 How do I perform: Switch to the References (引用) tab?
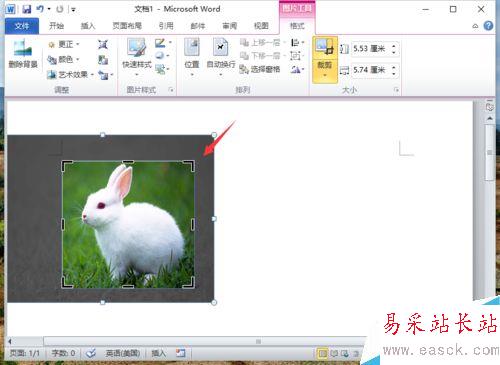(166, 26)
